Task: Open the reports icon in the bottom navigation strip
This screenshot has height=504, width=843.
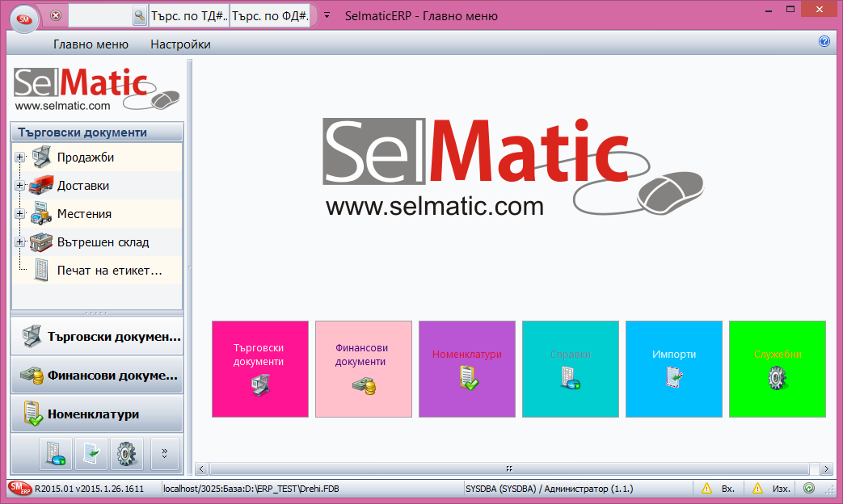Action: click(x=56, y=453)
